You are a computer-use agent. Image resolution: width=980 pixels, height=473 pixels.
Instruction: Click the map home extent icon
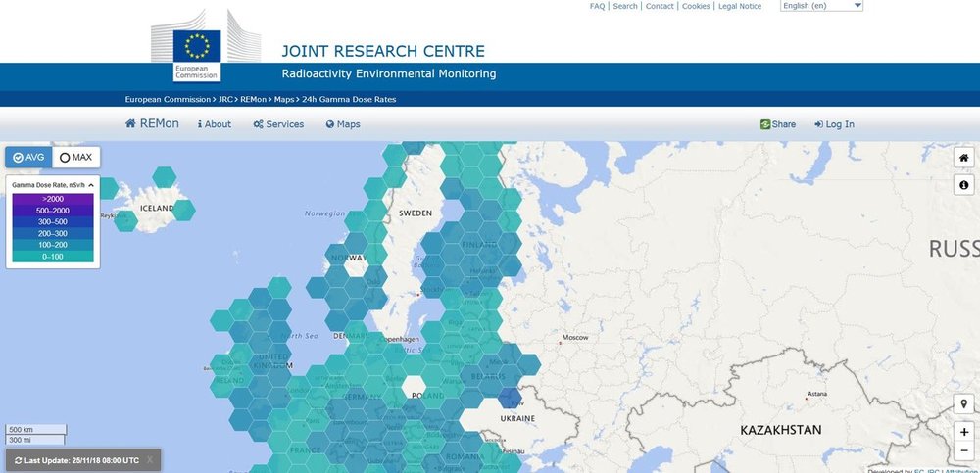coord(964,159)
